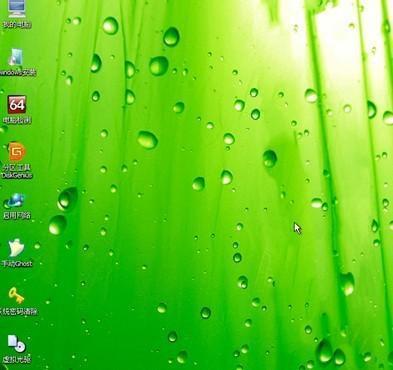Click the 系统密码清除 text label
This screenshot has height=370, width=393.
pyautogui.click(x=18, y=312)
